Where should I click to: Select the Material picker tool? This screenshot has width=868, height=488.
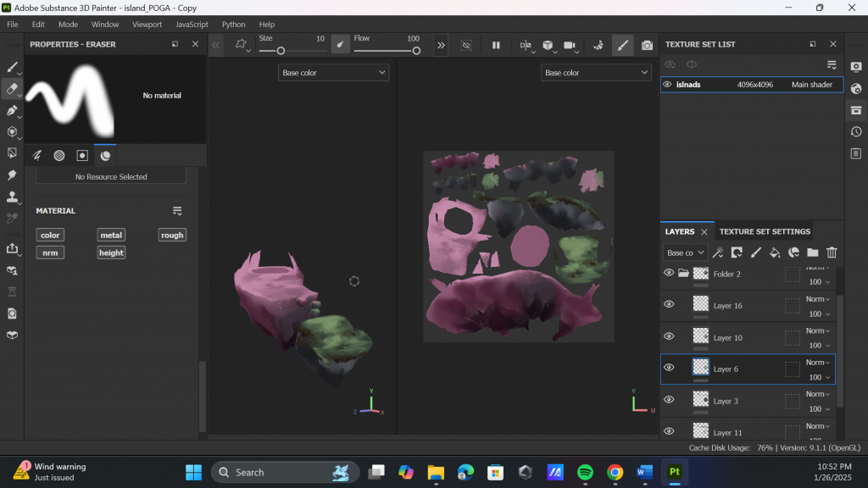12,219
